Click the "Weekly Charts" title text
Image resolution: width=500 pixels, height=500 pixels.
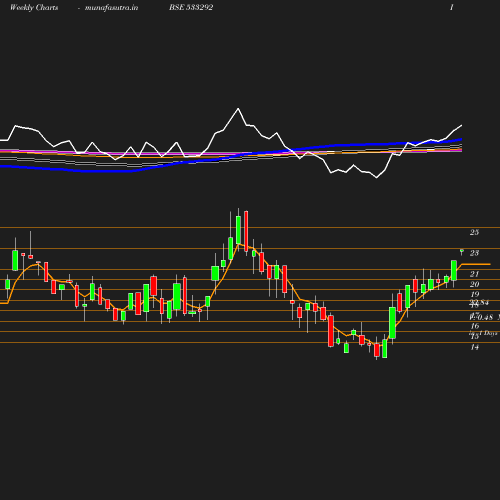[34, 7]
